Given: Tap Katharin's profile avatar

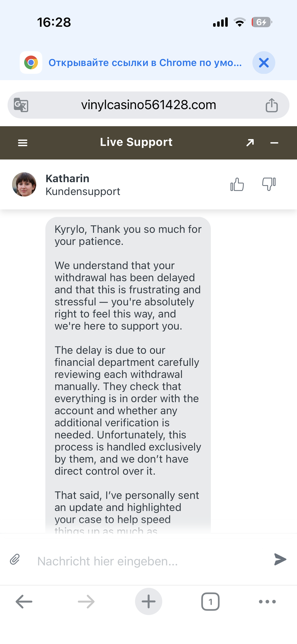Looking at the screenshot, I should point(24,184).
